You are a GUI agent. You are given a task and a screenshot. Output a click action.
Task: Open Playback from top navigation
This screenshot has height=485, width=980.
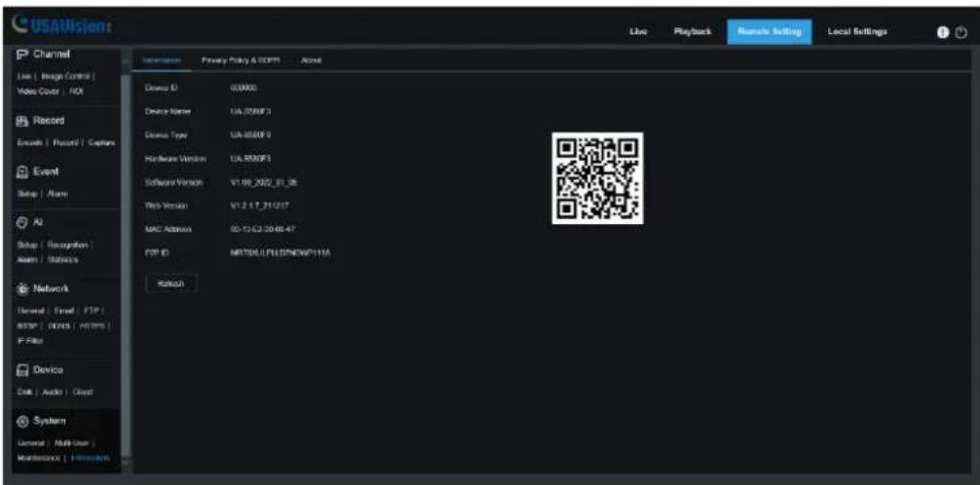click(x=692, y=32)
